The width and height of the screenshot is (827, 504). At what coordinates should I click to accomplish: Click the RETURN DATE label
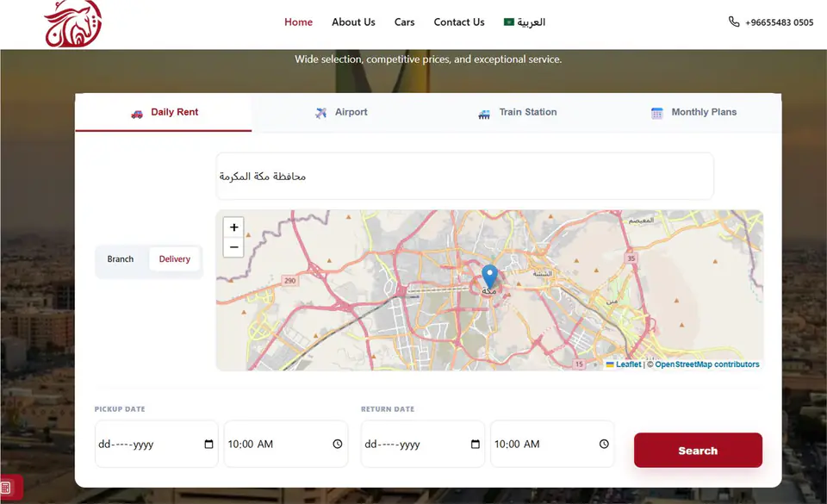(x=388, y=409)
